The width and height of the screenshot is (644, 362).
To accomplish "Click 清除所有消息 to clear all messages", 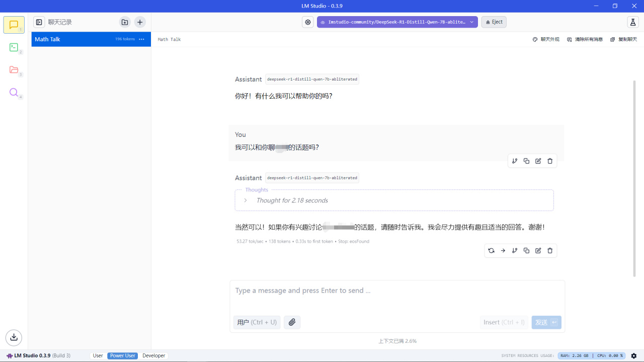I will (585, 39).
